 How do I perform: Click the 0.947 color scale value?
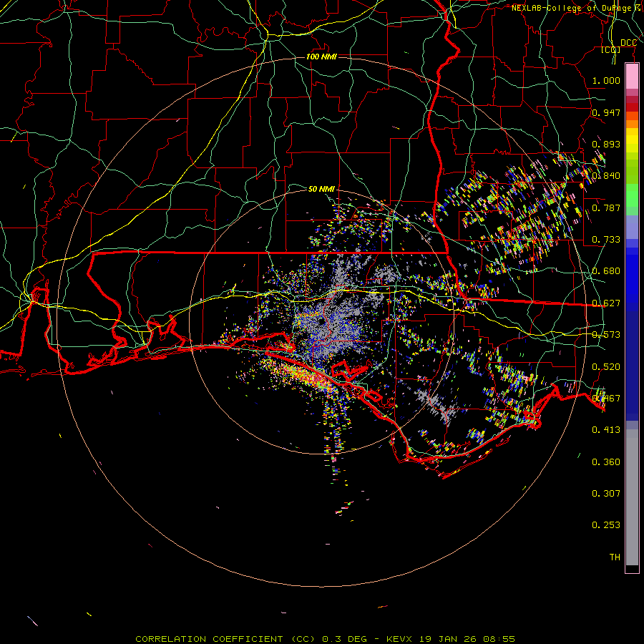(606, 112)
